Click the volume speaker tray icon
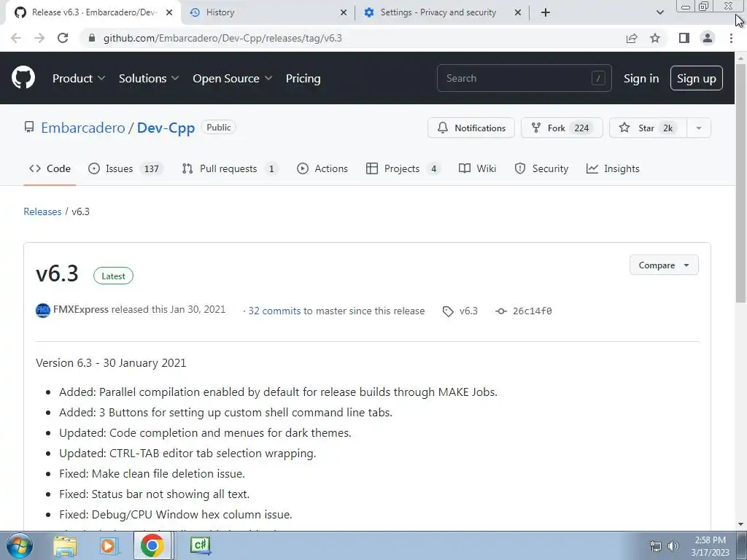The image size is (747, 560). (x=673, y=546)
